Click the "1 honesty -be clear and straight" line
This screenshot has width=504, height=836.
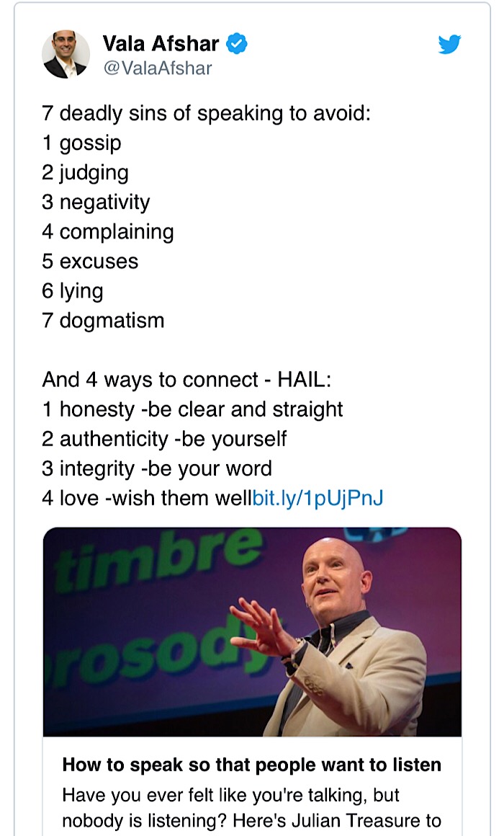click(x=193, y=409)
